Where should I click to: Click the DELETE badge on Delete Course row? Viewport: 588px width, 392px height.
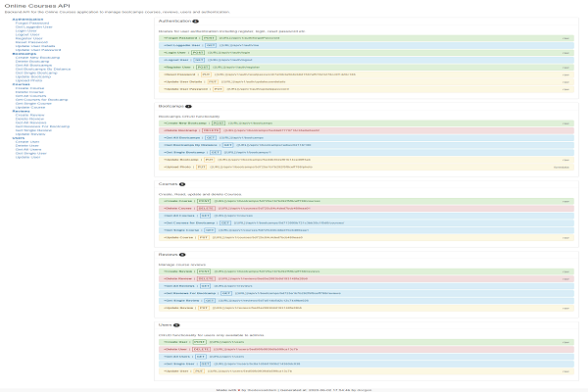[x=205, y=208]
